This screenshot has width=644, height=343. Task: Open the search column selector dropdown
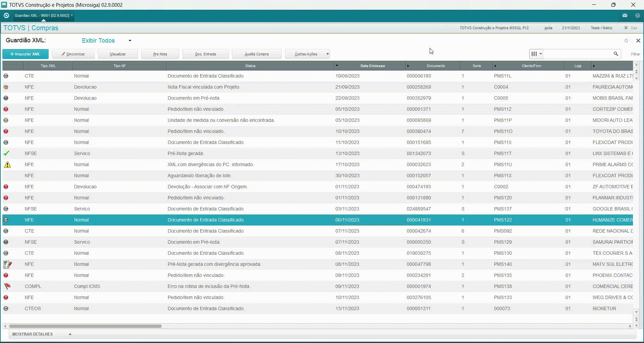coord(536,54)
